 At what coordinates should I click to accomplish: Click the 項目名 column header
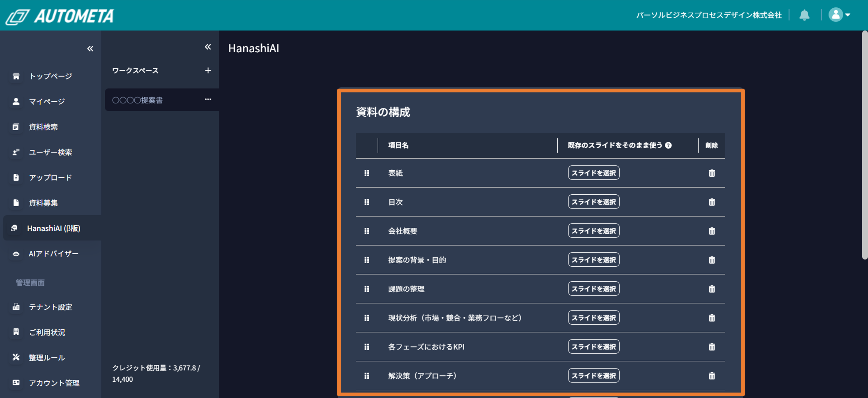point(398,145)
